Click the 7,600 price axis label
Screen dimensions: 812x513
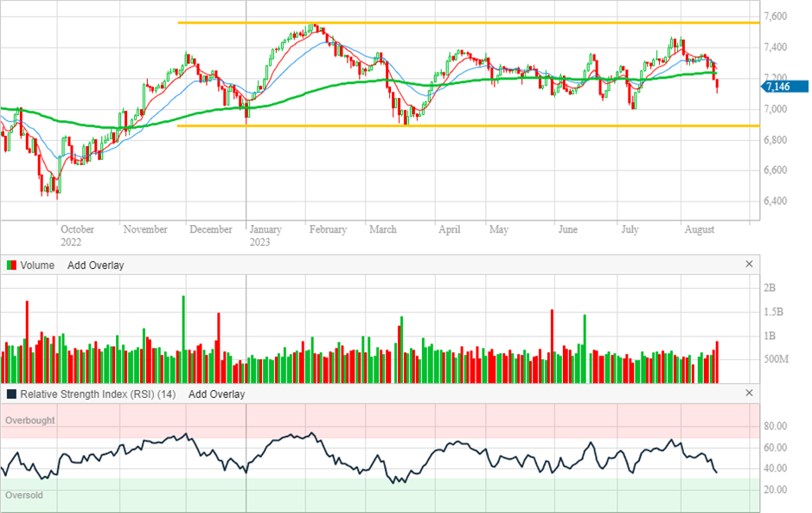tap(775, 16)
